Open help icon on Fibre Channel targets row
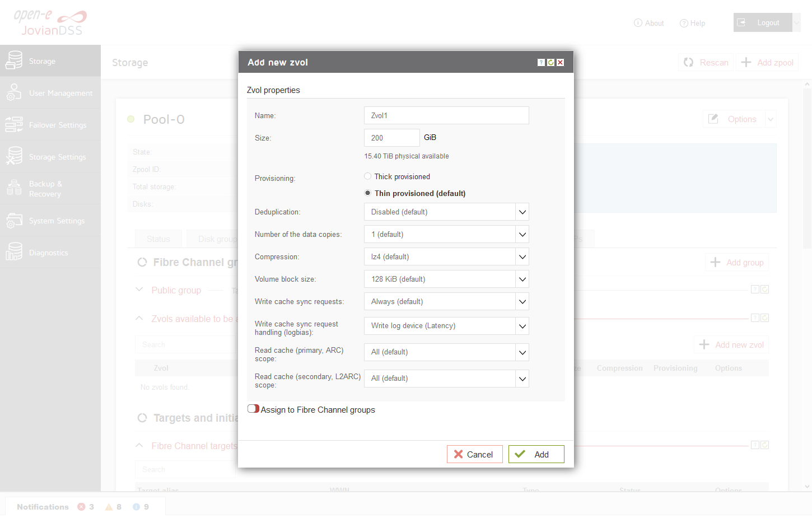The width and height of the screenshot is (812, 518). [755, 445]
